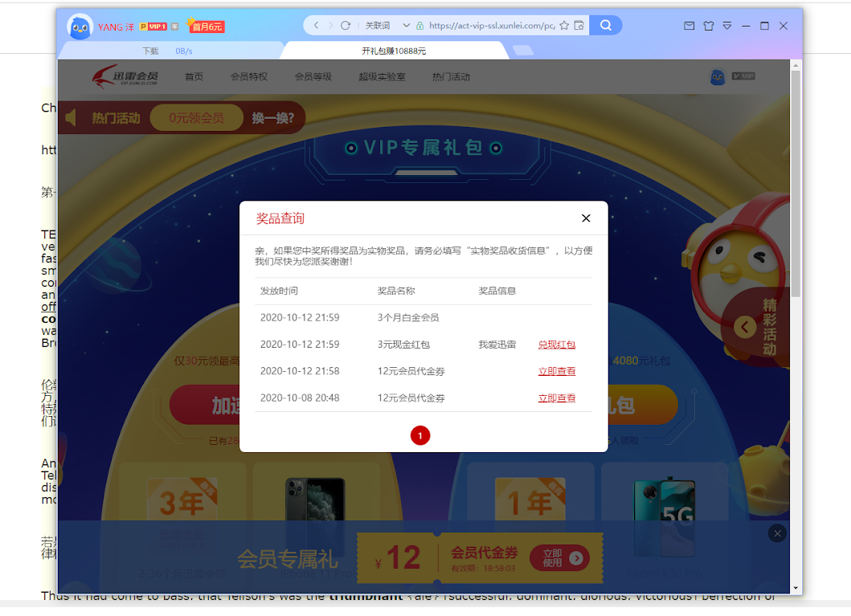Click the 奖品查询 dialog title
The width and height of the screenshot is (851, 616).
point(280,218)
